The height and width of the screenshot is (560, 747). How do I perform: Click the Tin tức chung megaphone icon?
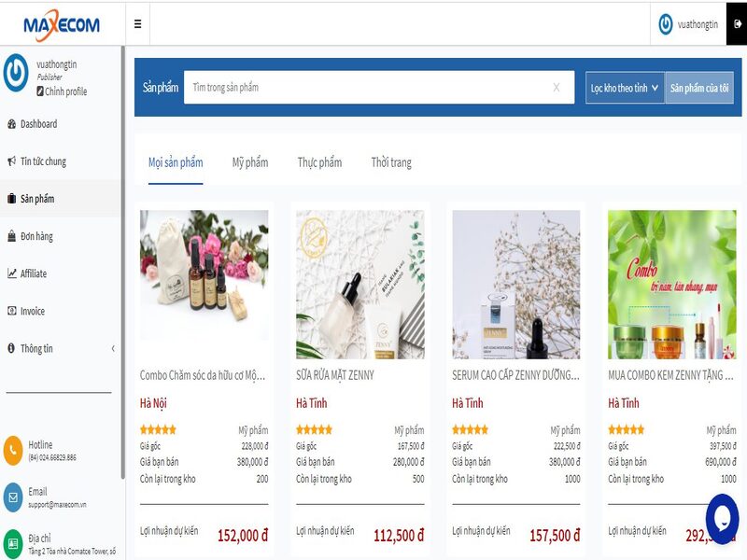(x=12, y=161)
